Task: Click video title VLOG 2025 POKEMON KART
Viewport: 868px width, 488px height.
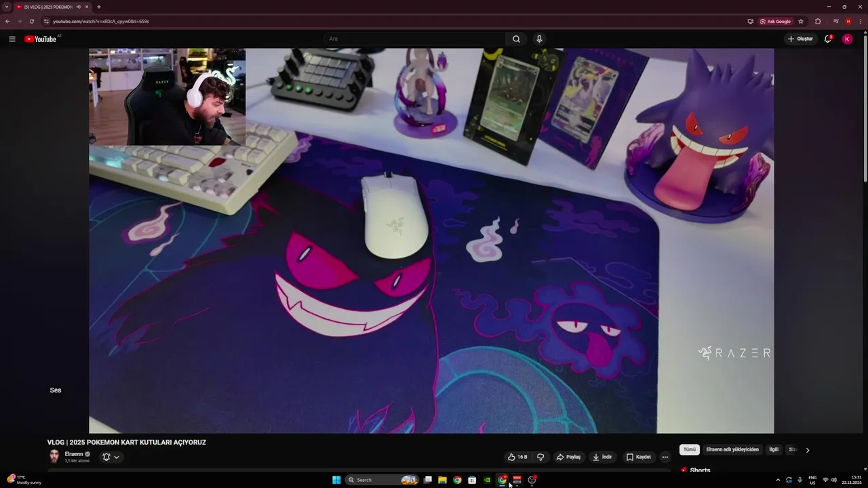Action: pyautogui.click(x=127, y=442)
